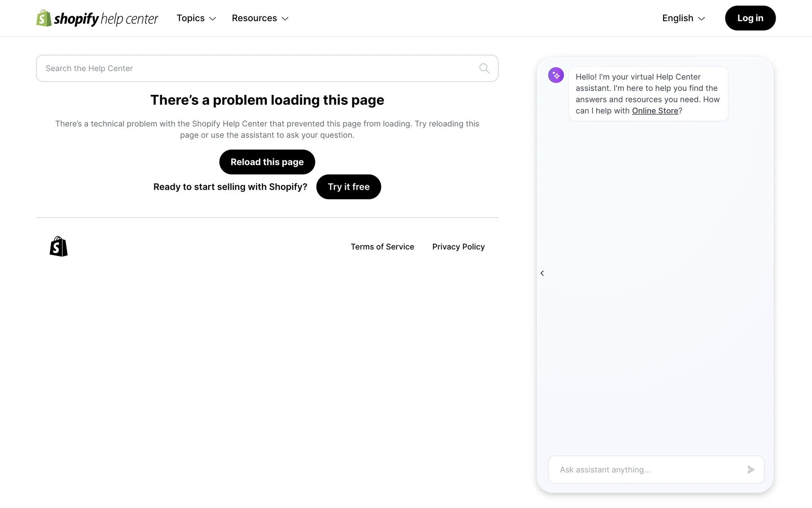
Task: Collapse the assistant panel with chevron
Action: 542,273
